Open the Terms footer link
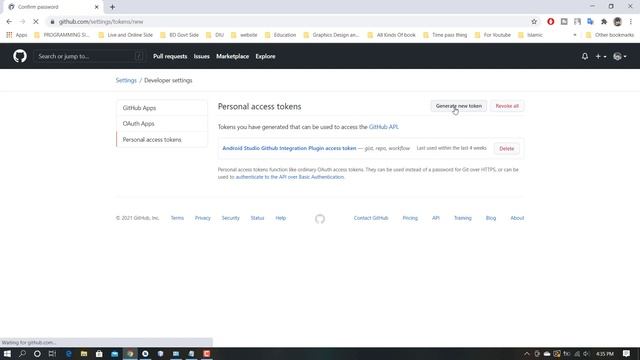 click(x=177, y=218)
